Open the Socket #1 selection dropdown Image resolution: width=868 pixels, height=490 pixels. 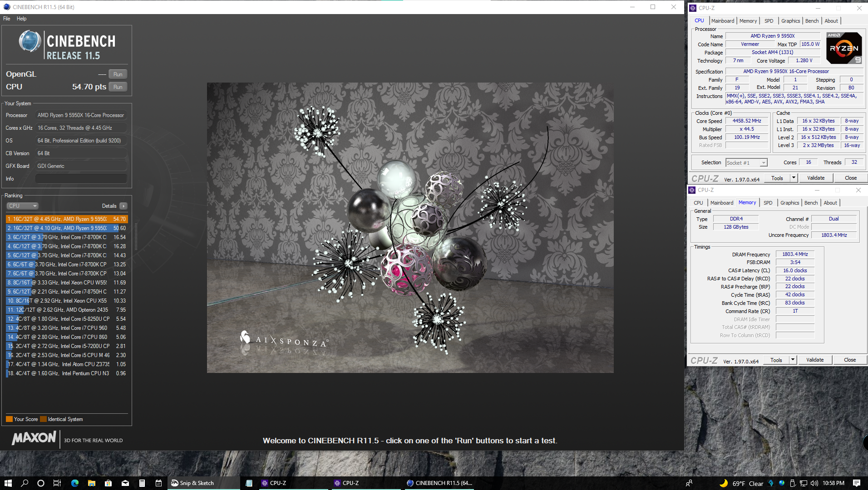pyautogui.click(x=746, y=163)
